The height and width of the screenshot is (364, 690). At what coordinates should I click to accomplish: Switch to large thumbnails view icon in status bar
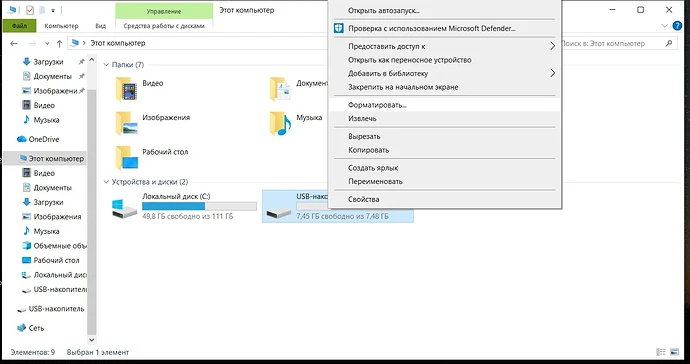click(x=674, y=352)
